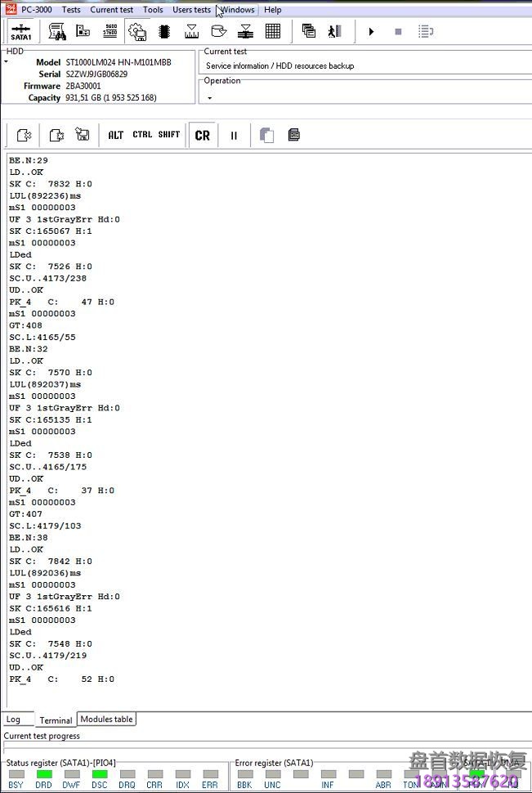532x793 pixels.
Task: Click the play arrow to run test
Action: tap(371, 32)
